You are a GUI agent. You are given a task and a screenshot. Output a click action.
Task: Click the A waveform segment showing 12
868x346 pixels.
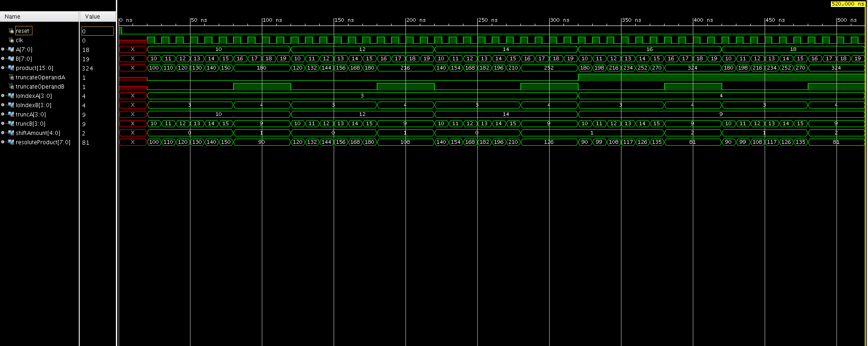point(362,49)
